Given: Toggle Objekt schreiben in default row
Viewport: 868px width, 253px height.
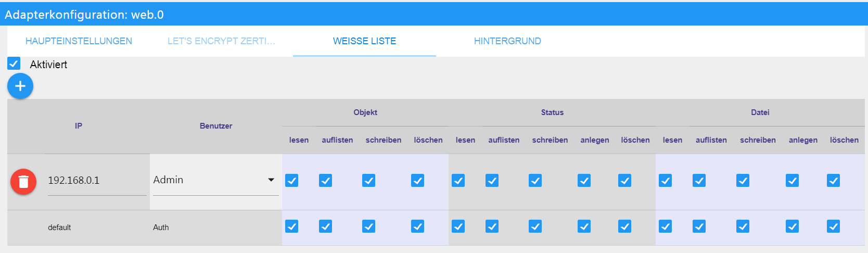Looking at the screenshot, I should [x=368, y=226].
